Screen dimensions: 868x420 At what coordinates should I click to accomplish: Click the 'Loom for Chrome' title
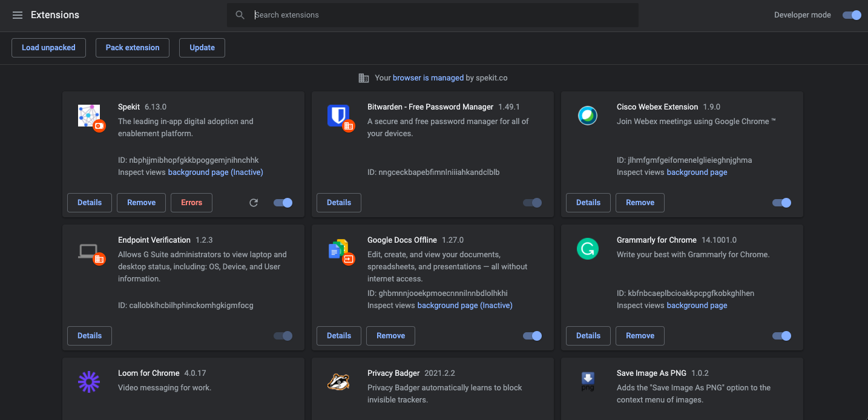149,373
